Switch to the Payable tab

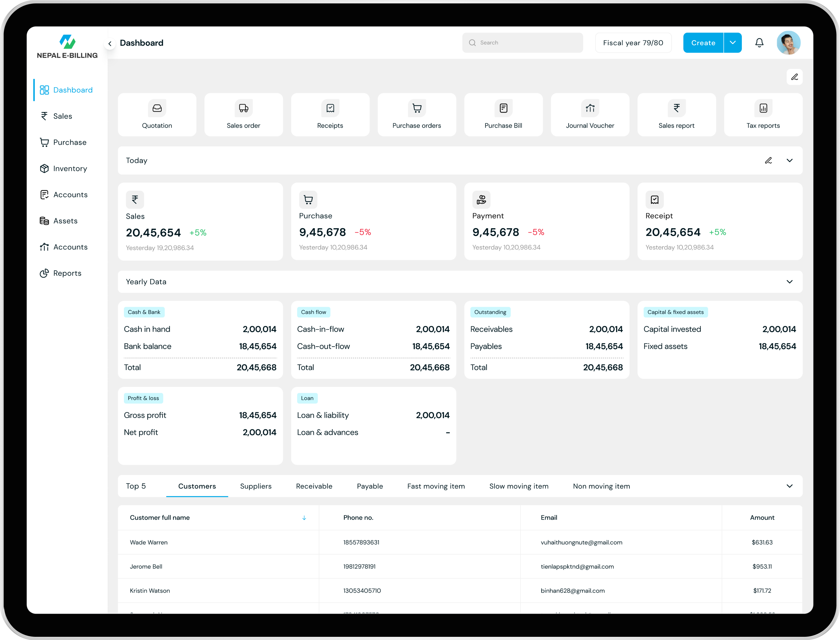(370, 486)
